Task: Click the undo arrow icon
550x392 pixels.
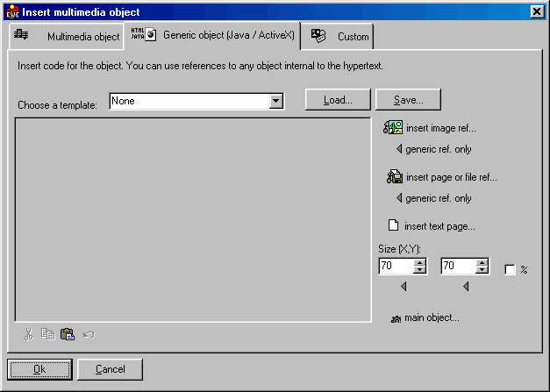Action: [88, 334]
